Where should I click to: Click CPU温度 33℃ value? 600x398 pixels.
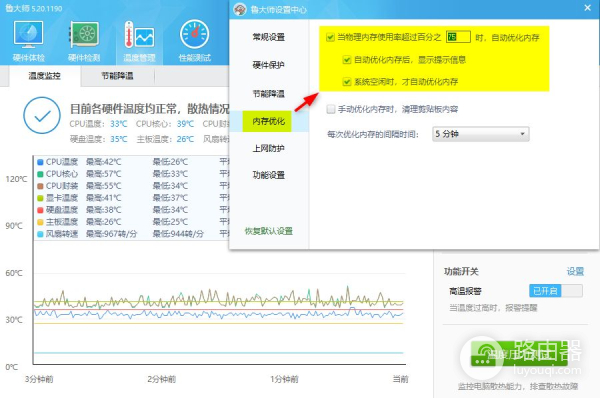(x=119, y=124)
